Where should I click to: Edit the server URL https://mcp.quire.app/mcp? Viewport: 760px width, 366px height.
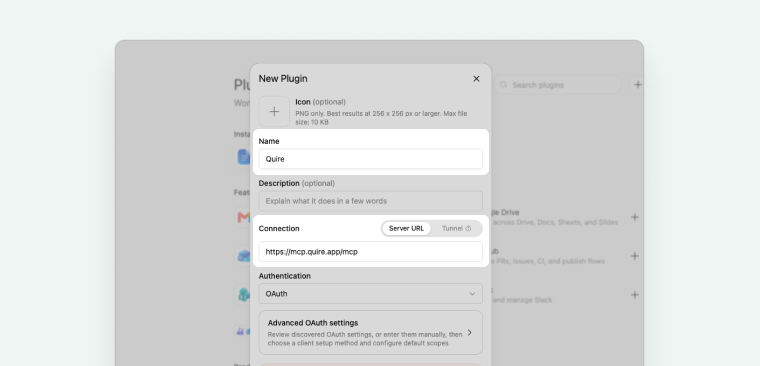(370, 252)
